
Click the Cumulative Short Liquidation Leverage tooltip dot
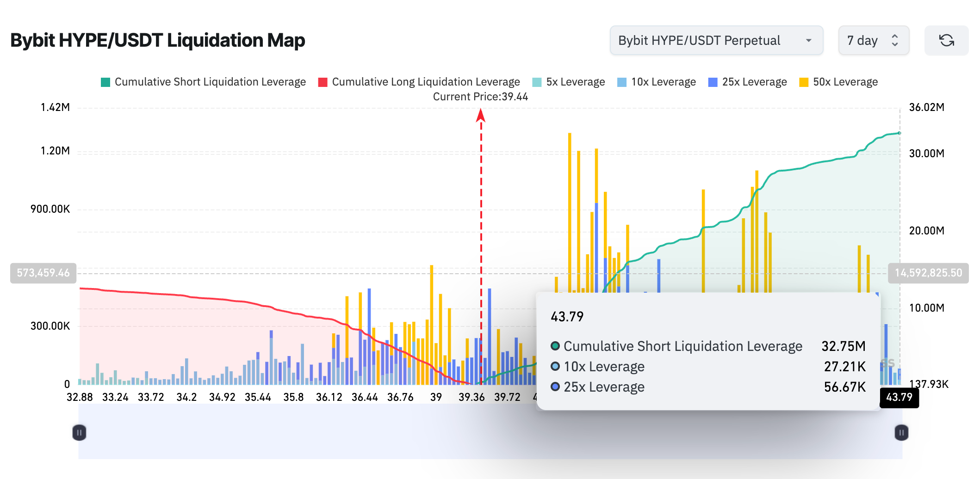point(555,346)
